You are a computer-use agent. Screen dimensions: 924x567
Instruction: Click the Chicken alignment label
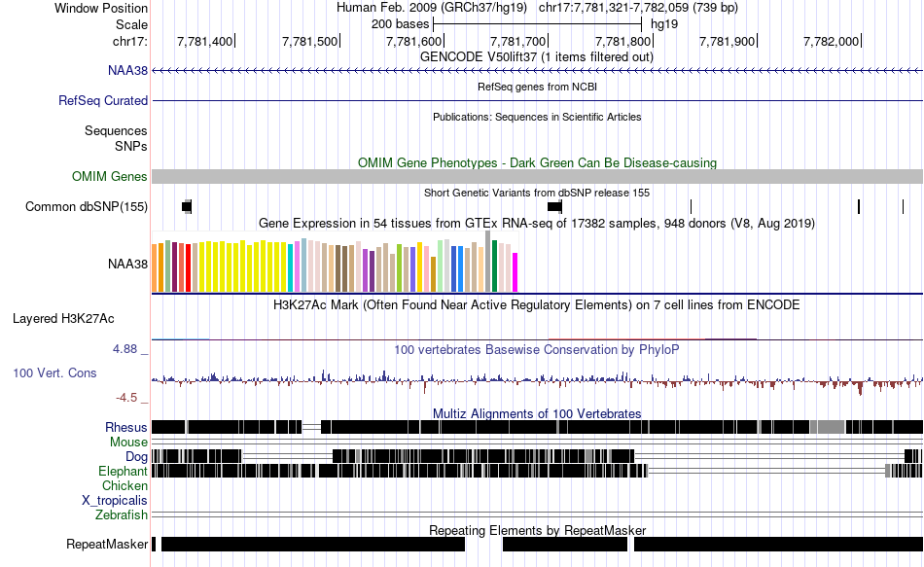[x=124, y=485]
